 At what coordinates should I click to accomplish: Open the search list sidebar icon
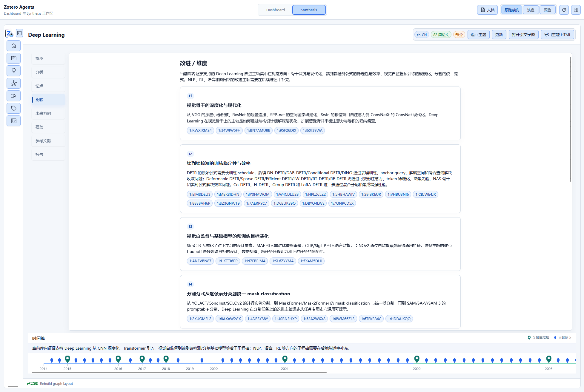point(14,96)
